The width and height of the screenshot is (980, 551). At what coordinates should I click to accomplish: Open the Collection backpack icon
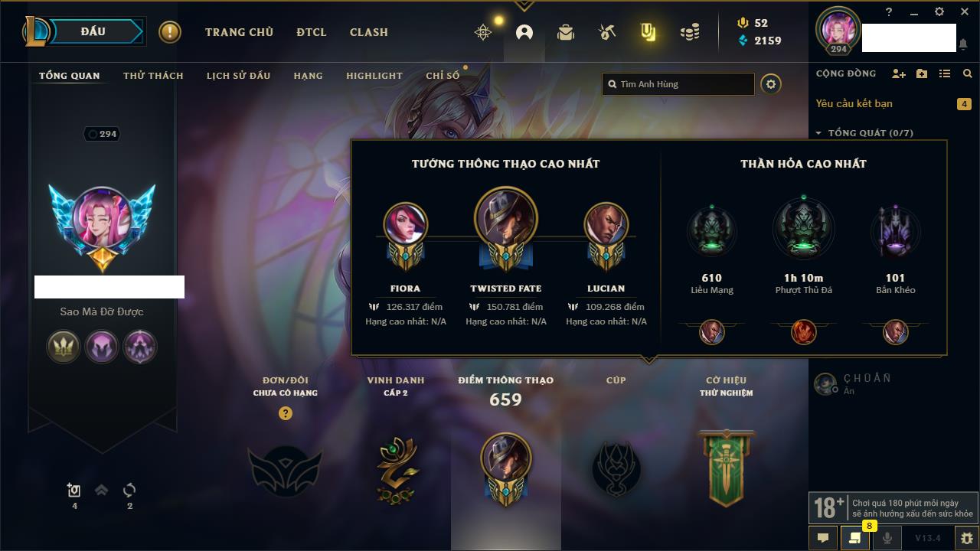pos(566,32)
